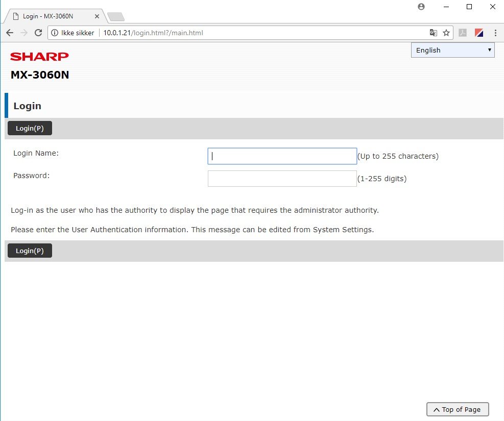Select the 'Login - MX-3060N' tab
This screenshot has height=421, width=504.
(51, 16)
